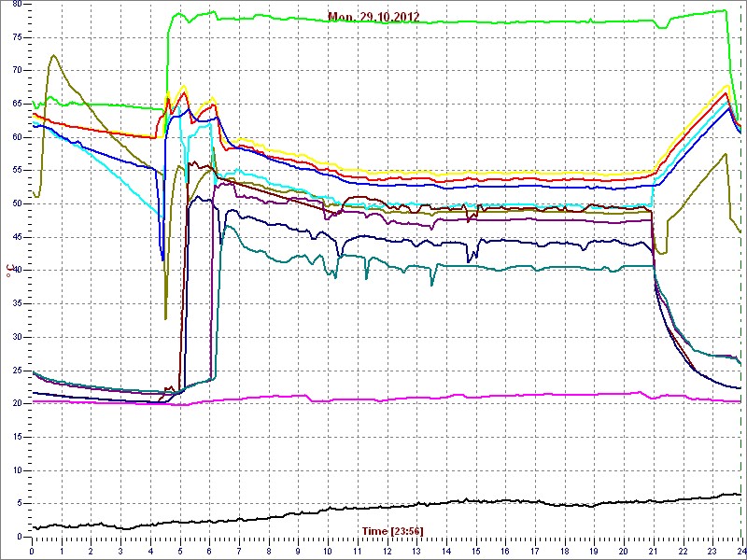Click the °C unit label on the left axis
747x560 pixels.
tap(10, 271)
